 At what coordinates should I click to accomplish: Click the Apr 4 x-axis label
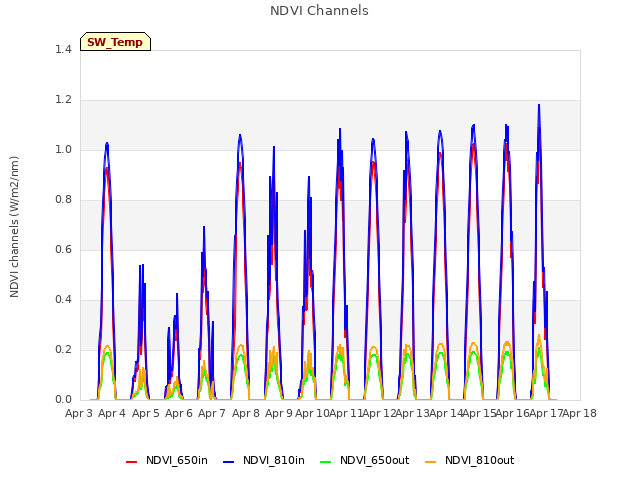pos(112,413)
